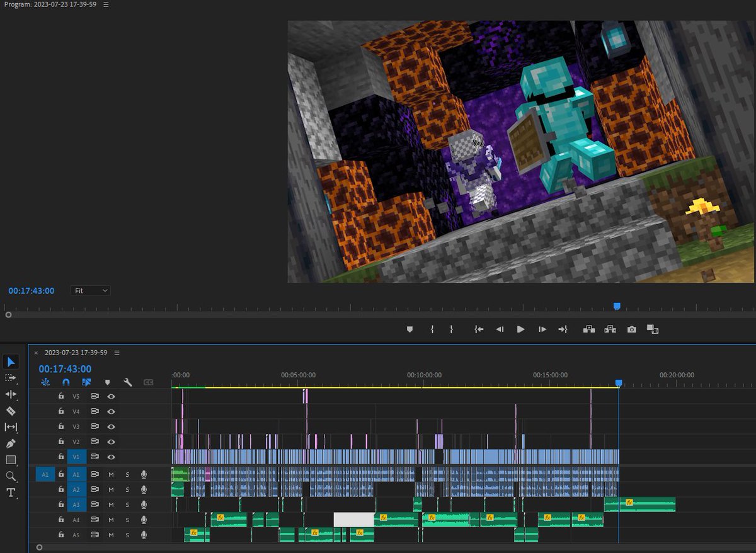Click the timeline timecode field
756x553 pixels.
click(65, 369)
